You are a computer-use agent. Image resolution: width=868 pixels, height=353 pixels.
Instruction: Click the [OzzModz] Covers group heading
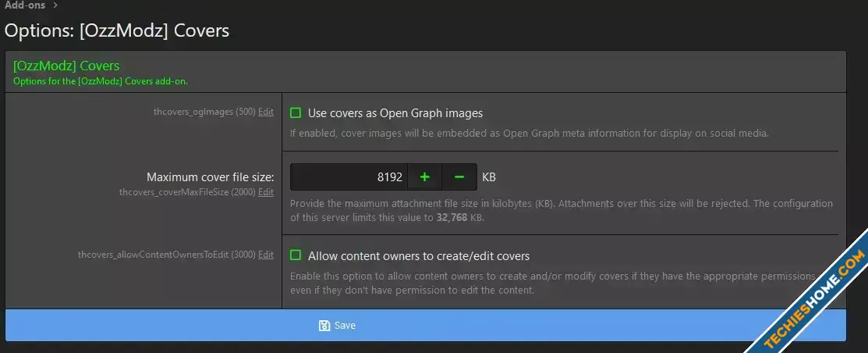pos(66,66)
